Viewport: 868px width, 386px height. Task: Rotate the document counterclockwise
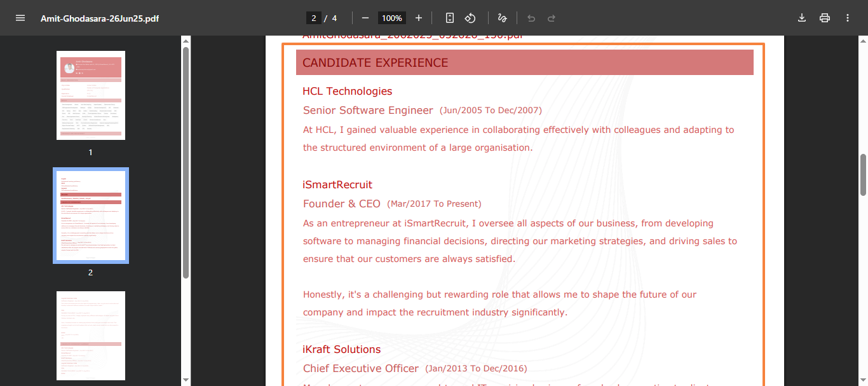[470, 18]
